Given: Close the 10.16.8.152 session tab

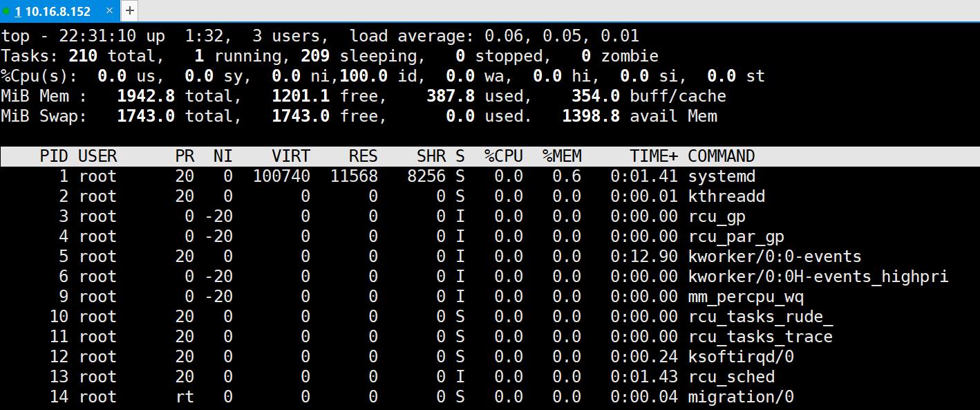Looking at the screenshot, I should tap(109, 11).
